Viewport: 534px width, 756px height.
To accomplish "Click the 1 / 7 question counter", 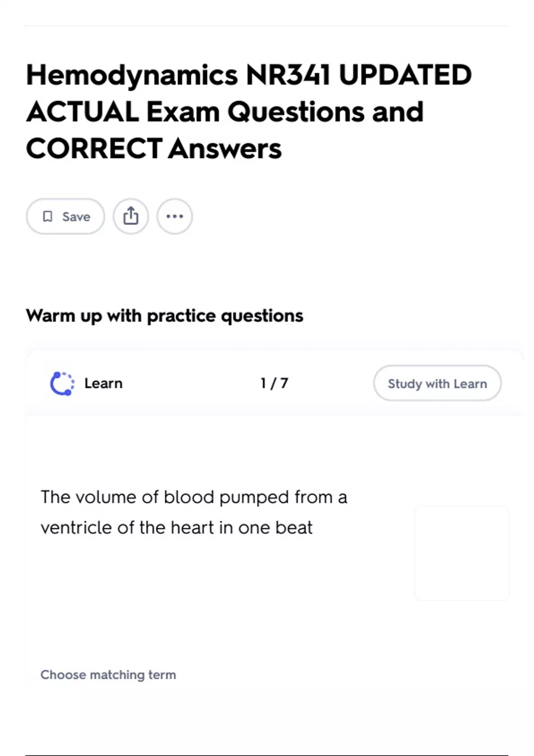I will (274, 383).
